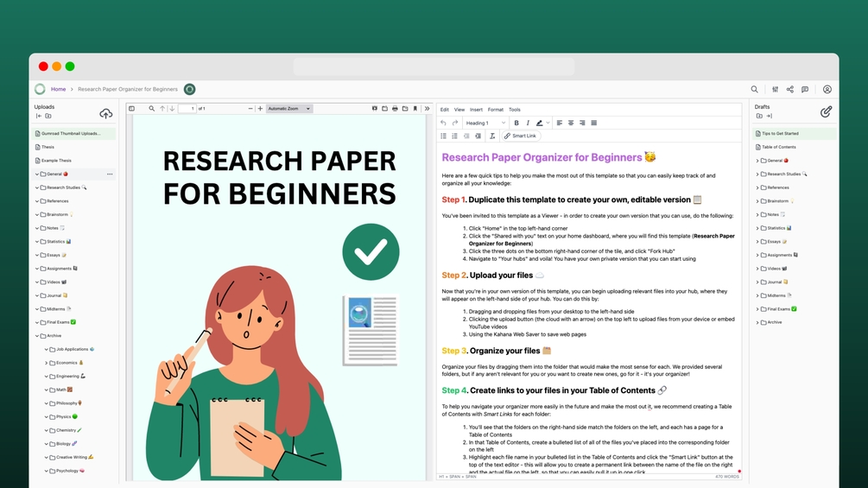Zoom out the PDF with minus button
Image resolution: width=868 pixels, height=488 pixels.
coord(250,109)
